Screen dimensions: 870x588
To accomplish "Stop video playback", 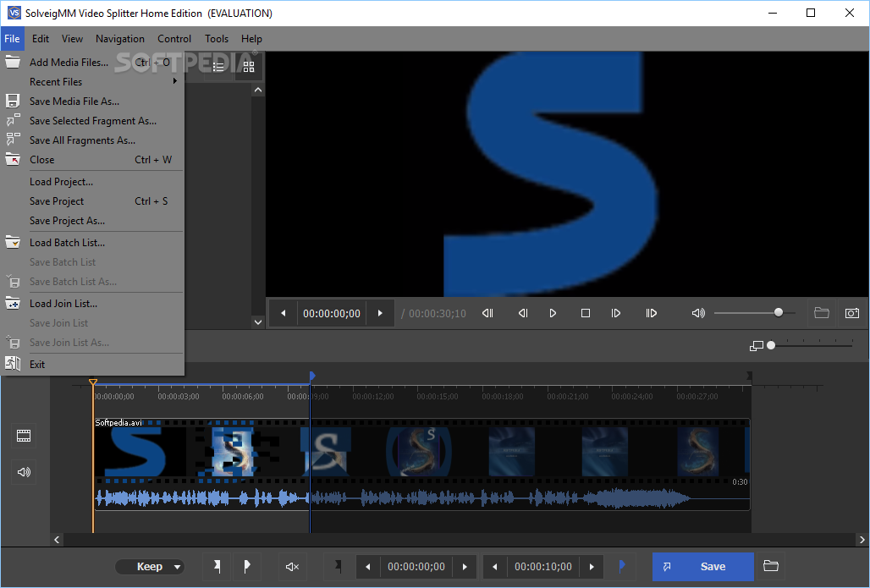I will (586, 313).
